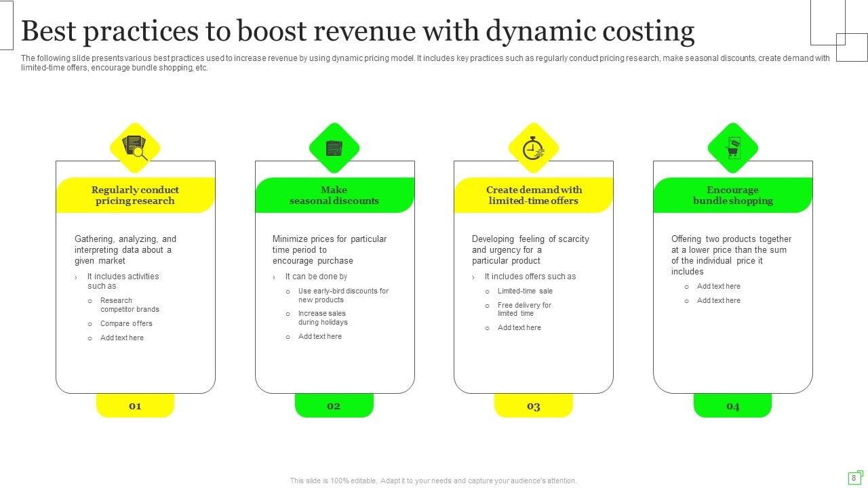
Task: Select 'Use early-bird discounts for new products' bullet
Action: point(343,296)
